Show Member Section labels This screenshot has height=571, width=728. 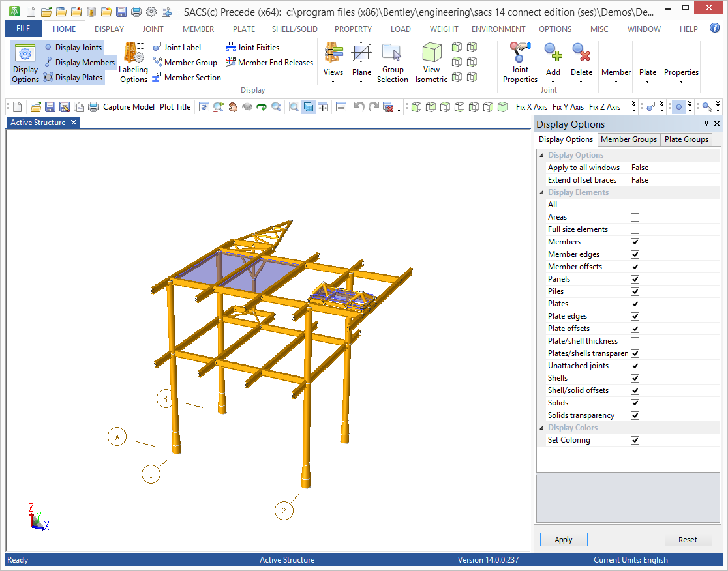(x=187, y=78)
